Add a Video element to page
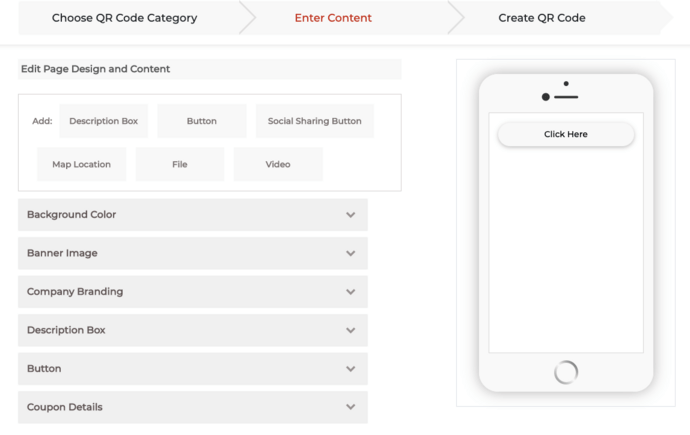The width and height of the screenshot is (690, 435). pyautogui.click(x=278, y=164)
